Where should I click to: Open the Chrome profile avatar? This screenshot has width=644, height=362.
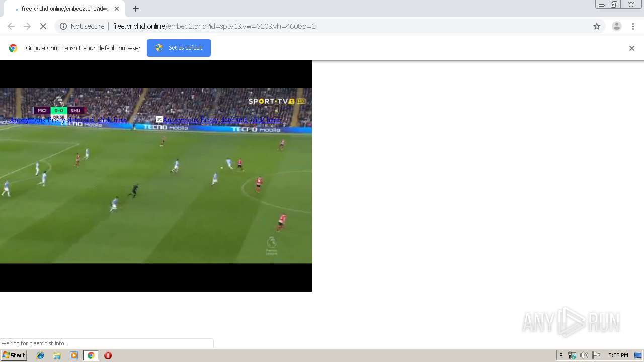[x=617, y=26]
